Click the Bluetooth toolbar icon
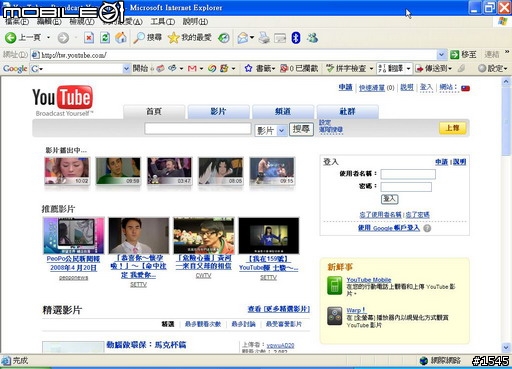 [296, 38]
